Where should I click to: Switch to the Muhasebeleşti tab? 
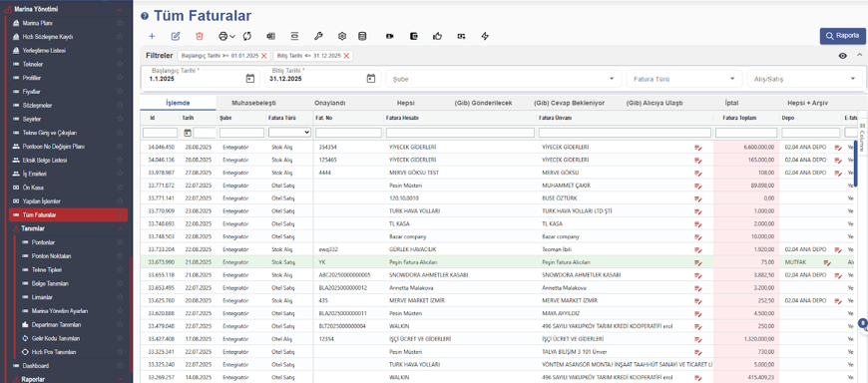tap(253, 104)
